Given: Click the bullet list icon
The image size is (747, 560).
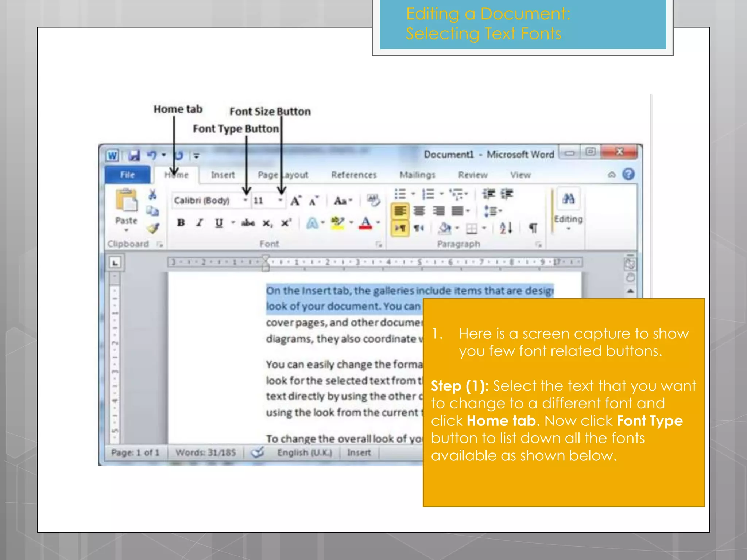Looking at the screenshot, I should point(400,194).
